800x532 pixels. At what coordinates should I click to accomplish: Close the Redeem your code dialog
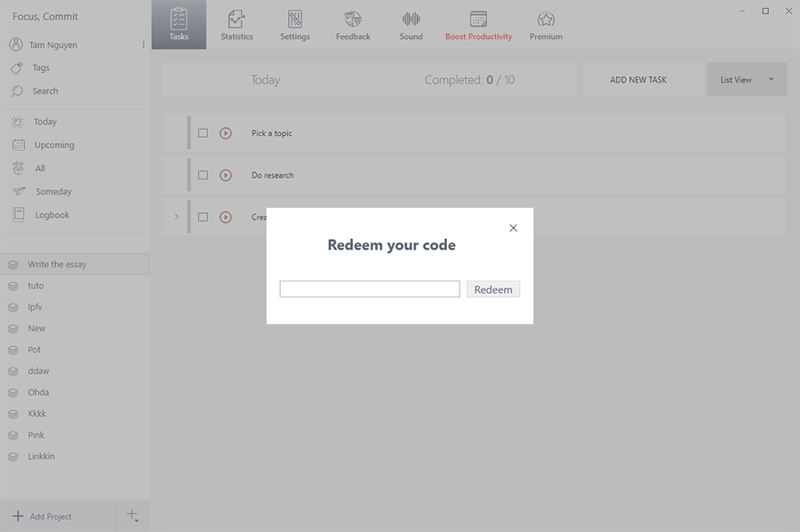(x=513, y=227)
